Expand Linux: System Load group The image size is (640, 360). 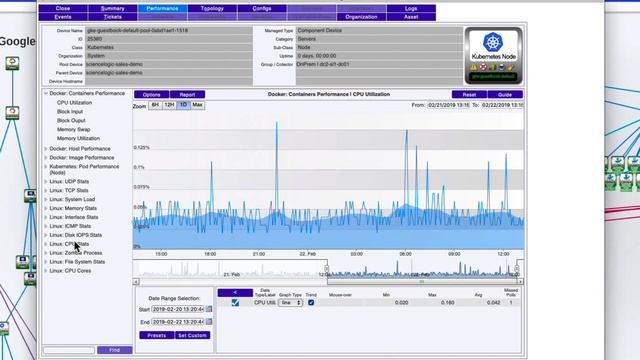coord(46,200)
